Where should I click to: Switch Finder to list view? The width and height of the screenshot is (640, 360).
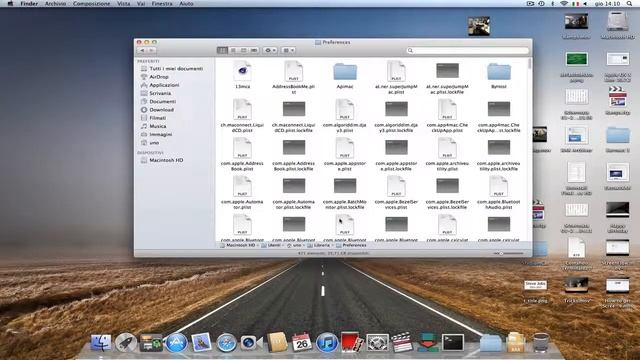(233, 50)
